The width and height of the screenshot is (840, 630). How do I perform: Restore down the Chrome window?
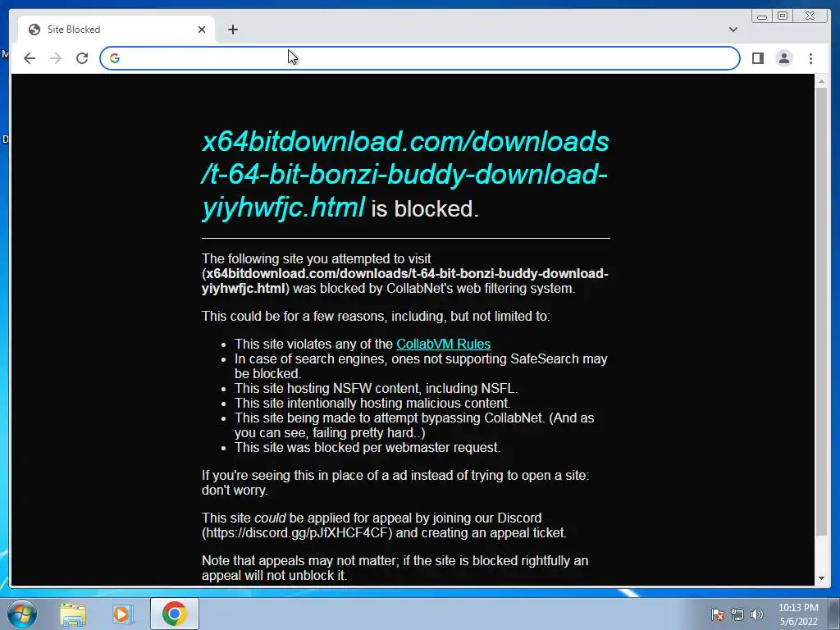[x=782, y=16]
